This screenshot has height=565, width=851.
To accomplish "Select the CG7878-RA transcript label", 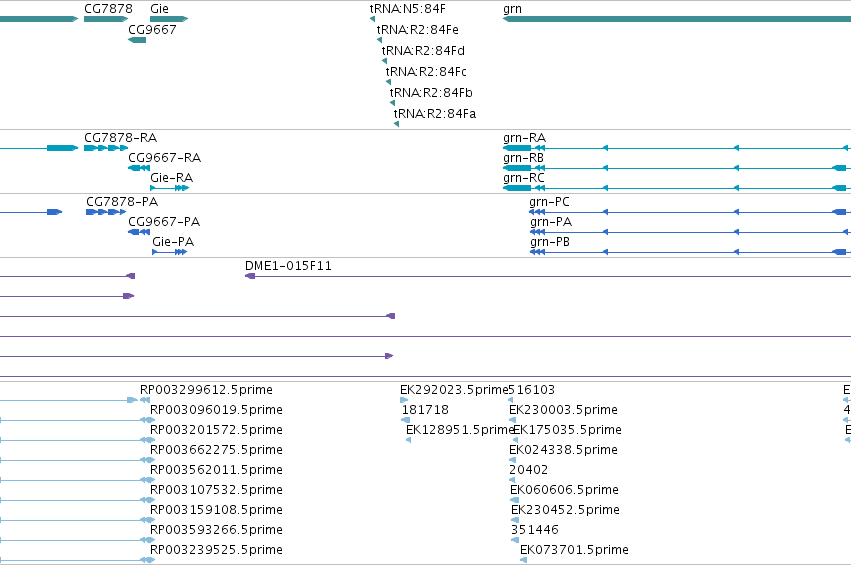I will click(120, 137).
